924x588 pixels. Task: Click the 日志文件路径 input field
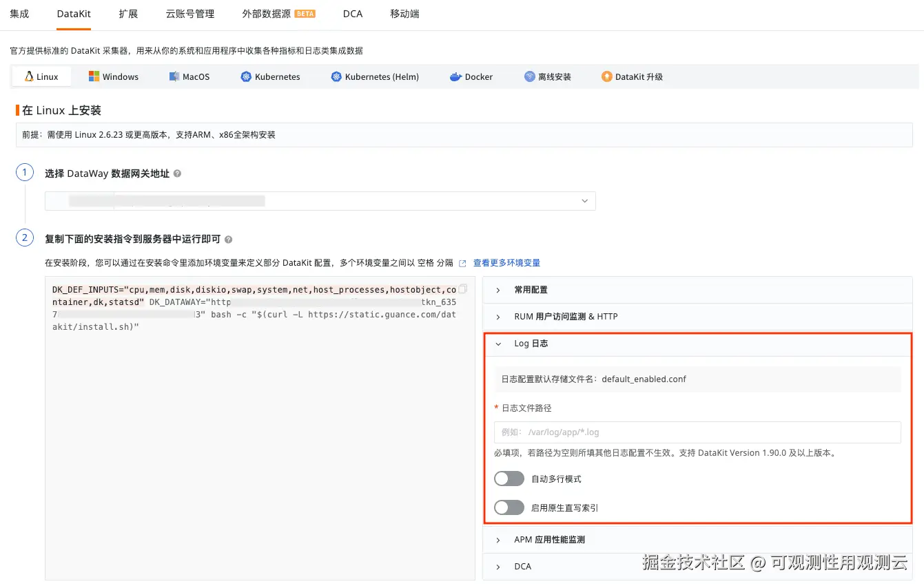click(x=697, y=432)
